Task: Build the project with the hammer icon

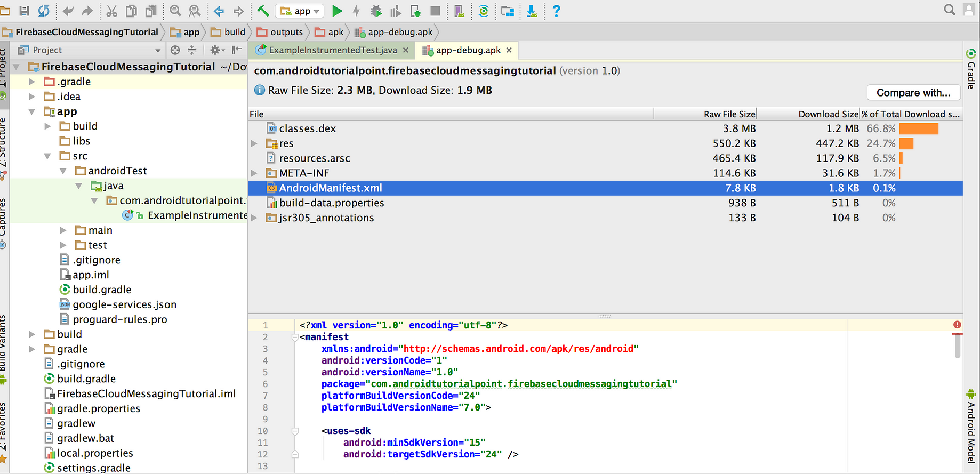Action: [x=263, y=11]
